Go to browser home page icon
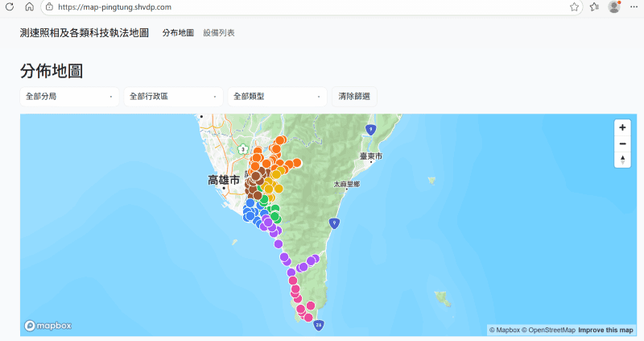This screenshot has width=644, height=341. click(29, 6)
